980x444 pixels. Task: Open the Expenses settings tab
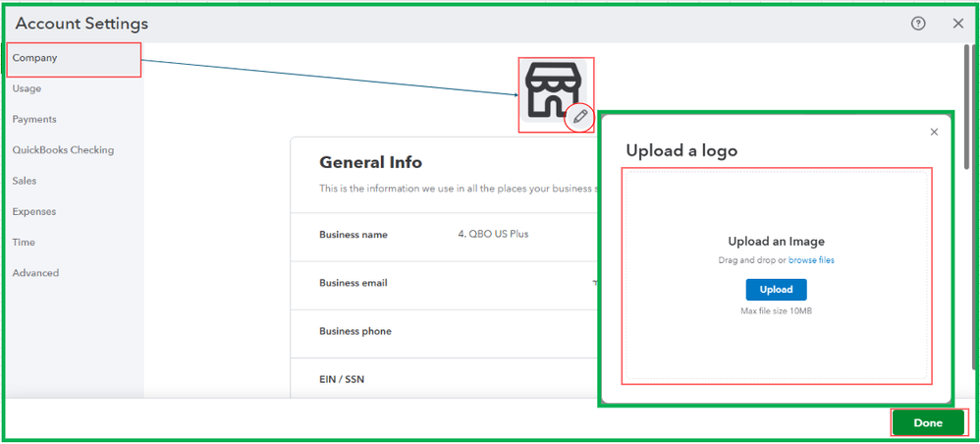(x=34, y=211)
